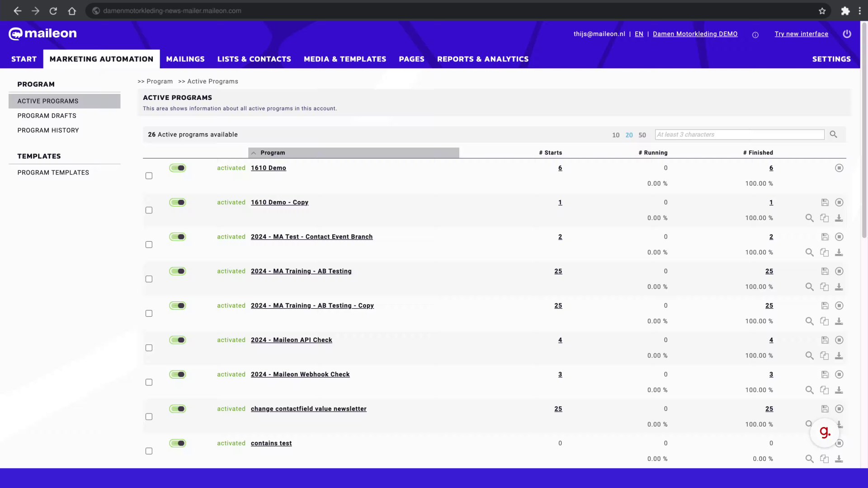Stop the 2024 - MA Training - AB Testing program
Screen dimensions: 868x488
(839, 271)
